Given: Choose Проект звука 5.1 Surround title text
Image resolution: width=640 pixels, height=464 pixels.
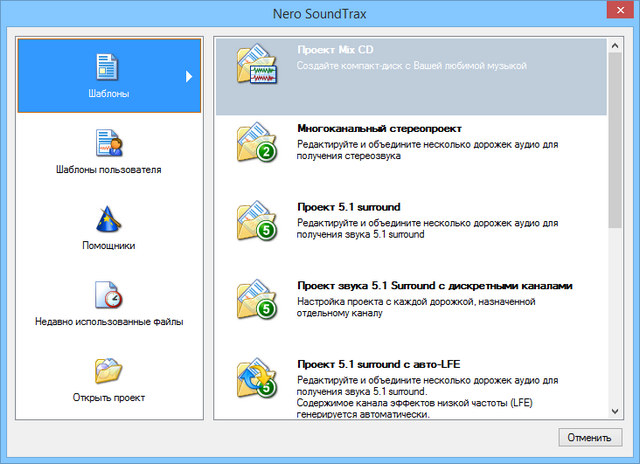Looking at the screenshot, I should coord(434,285).
